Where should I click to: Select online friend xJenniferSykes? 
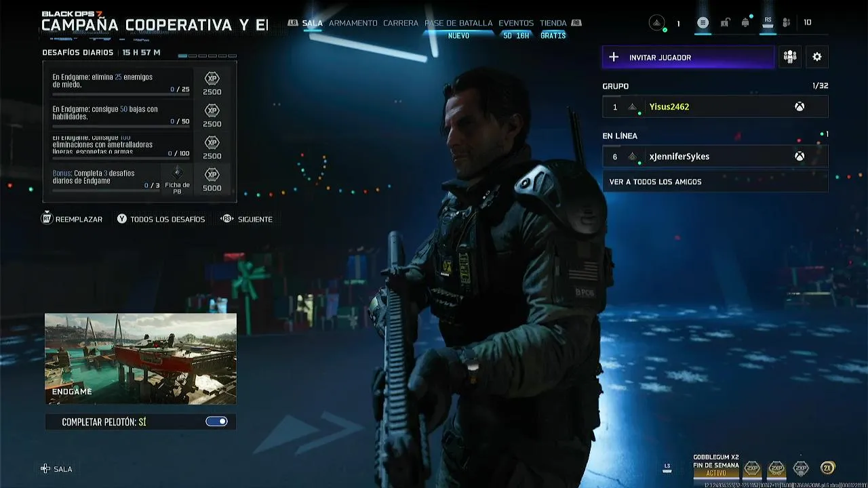(x=715, y=157)
